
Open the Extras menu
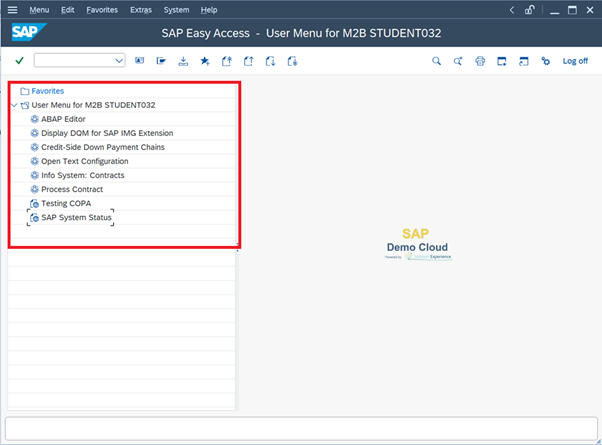coord(141,10)
